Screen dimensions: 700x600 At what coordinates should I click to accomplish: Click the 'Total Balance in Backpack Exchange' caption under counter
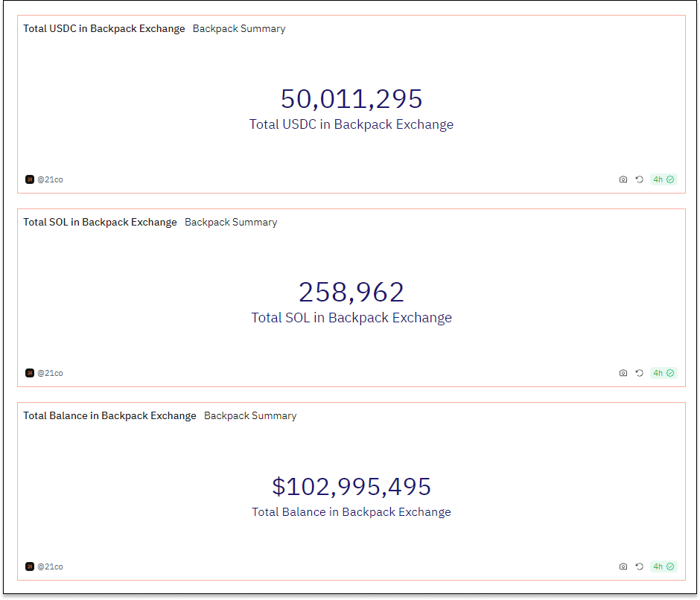(x=351, y=511)
